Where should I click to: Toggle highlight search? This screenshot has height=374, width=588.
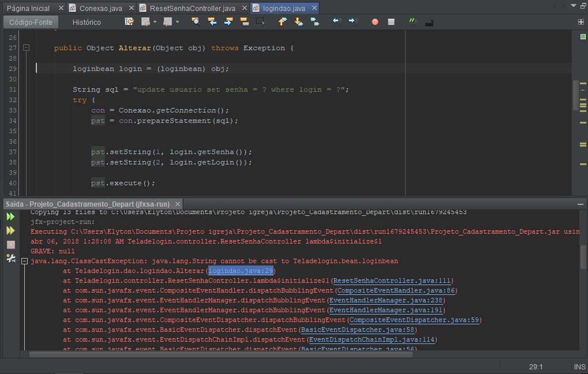[x=245, y=22]
